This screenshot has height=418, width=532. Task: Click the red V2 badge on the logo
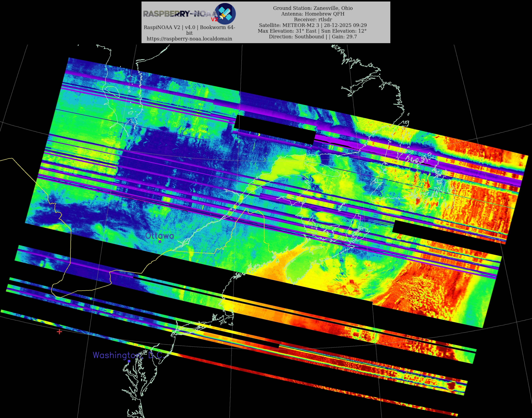[215, 20]
